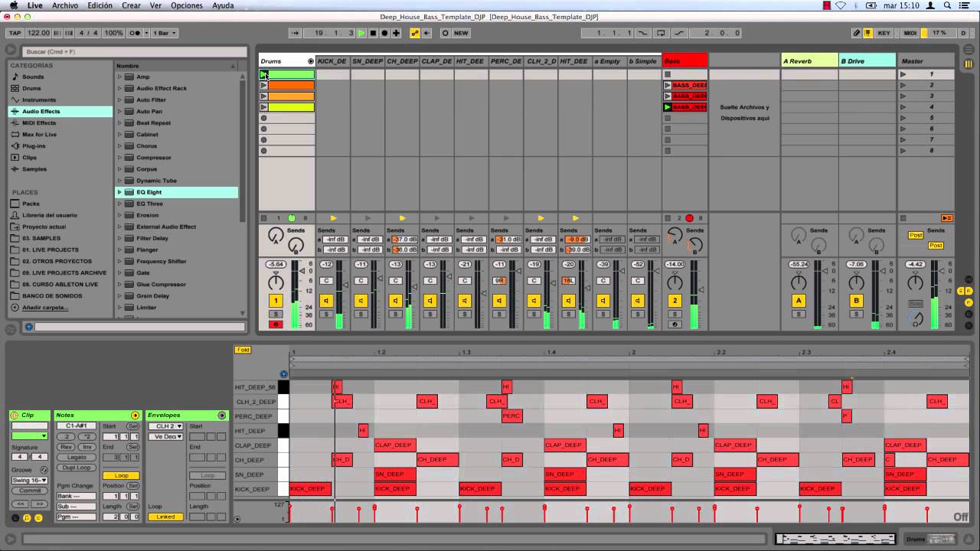This screenshot has width=980, height=551.
Task: Click the MIDI map mode button
Action: tap(910, 33)
